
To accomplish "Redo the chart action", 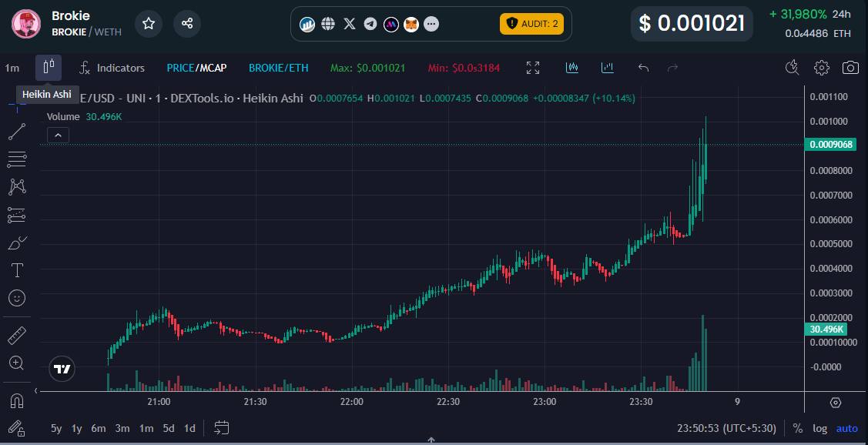I will (x=672, y=68).
